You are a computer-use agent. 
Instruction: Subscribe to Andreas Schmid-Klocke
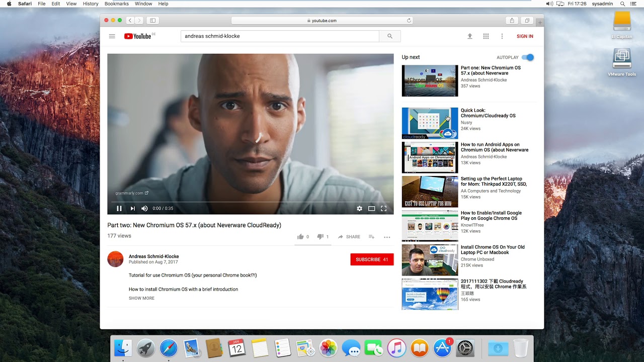pyautogui.click(x=372, y=259)
